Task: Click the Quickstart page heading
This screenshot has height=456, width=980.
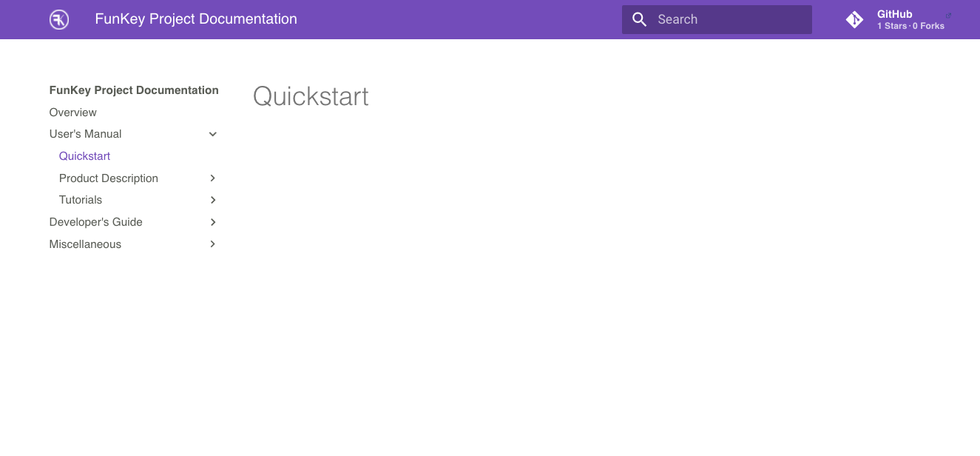Action: click(x=311, y=97)
